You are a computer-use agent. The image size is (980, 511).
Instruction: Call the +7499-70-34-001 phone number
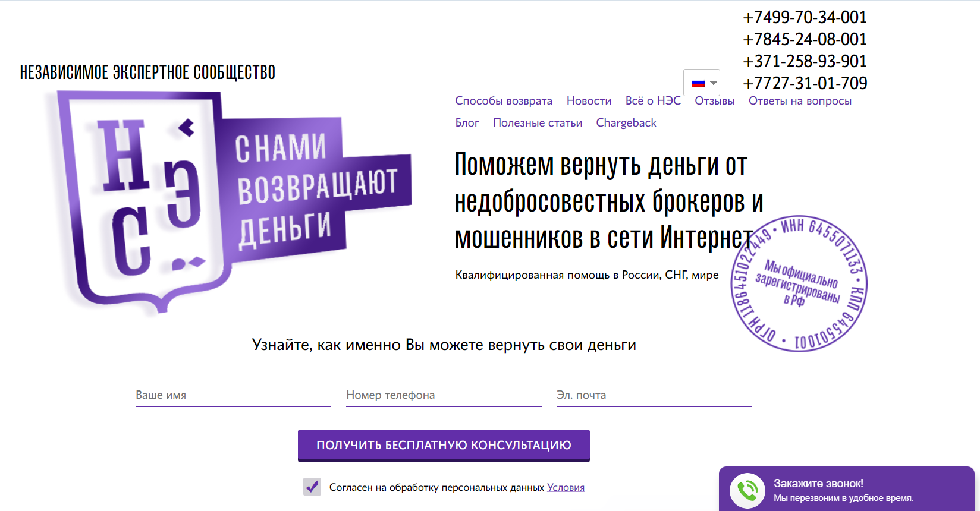805,17
